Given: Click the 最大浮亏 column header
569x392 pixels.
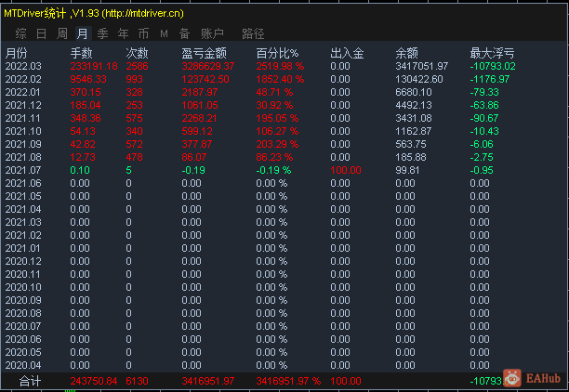Looking at the screenshot, I should coord(492,53).
